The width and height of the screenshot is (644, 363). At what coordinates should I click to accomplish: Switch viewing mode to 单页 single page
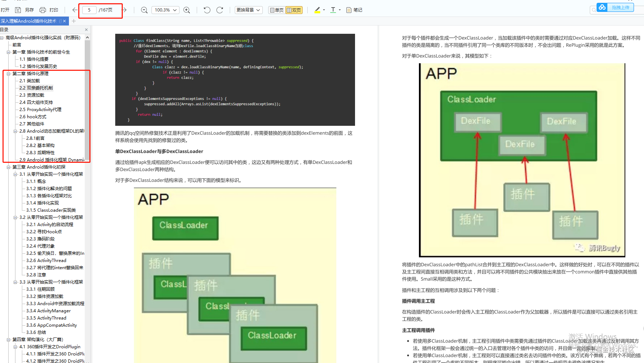(x=276, y=10)
